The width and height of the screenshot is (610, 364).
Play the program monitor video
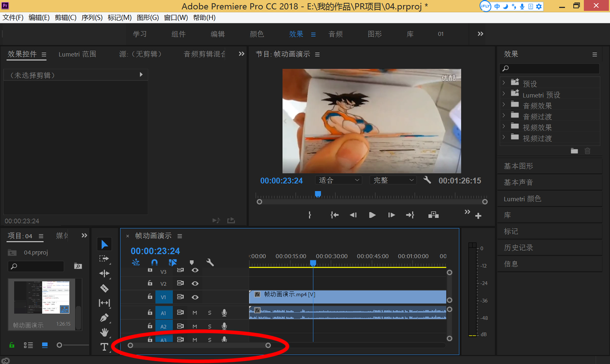point(372,215)
